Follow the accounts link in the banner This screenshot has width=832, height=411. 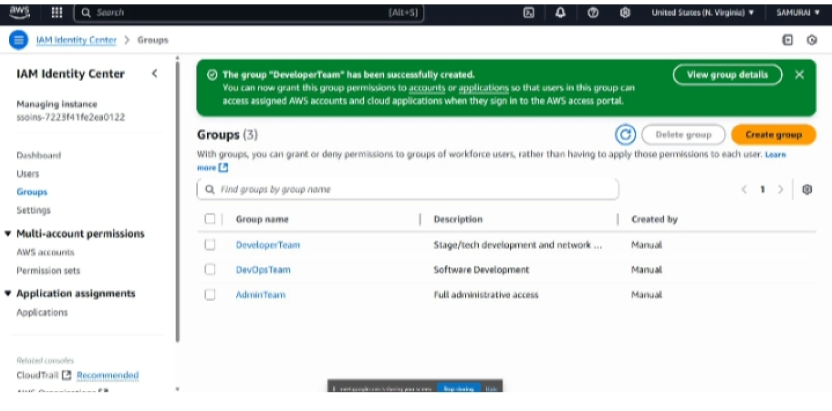pos(427,88)
